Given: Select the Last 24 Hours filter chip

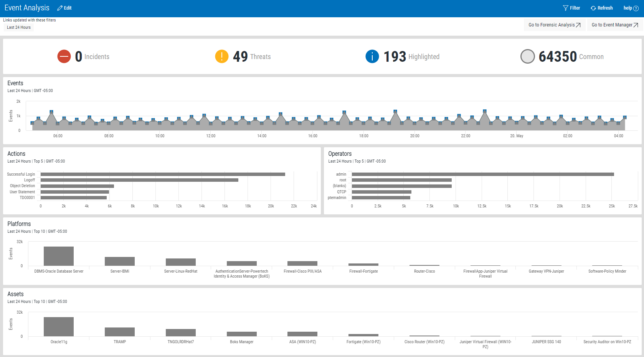Looking at the screenshot, I should coord(19,28).
